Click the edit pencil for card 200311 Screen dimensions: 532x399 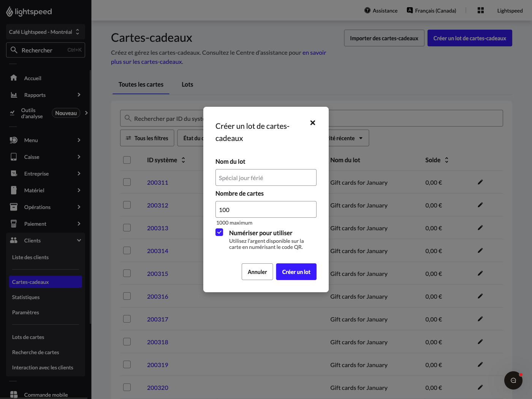point(480,182)
